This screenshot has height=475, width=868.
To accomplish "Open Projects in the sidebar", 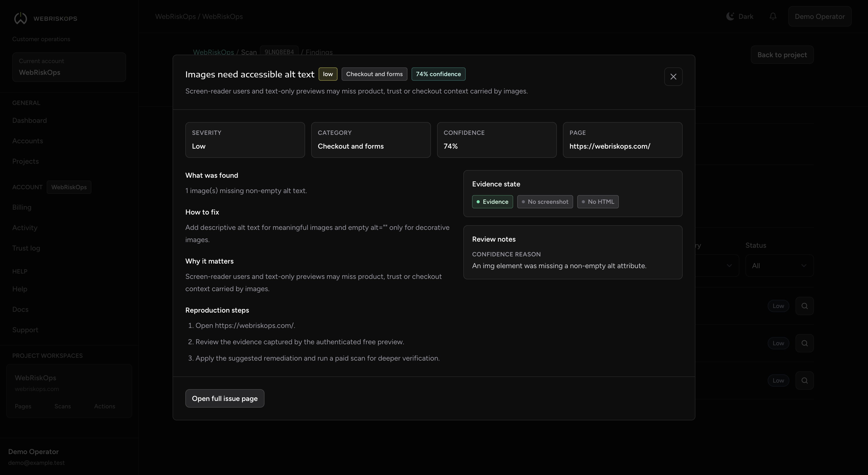I will coord(25,161).
